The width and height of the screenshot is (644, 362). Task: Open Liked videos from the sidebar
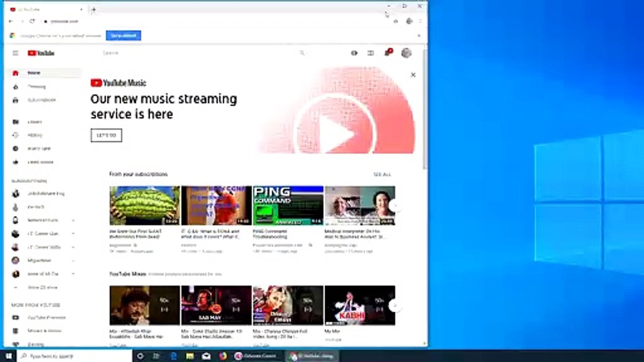43,162
